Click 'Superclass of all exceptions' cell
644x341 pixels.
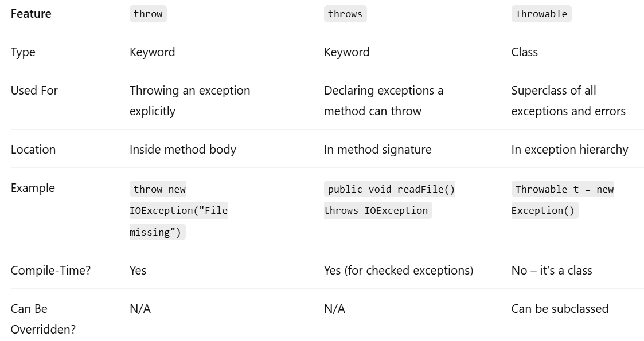point(568,100)
